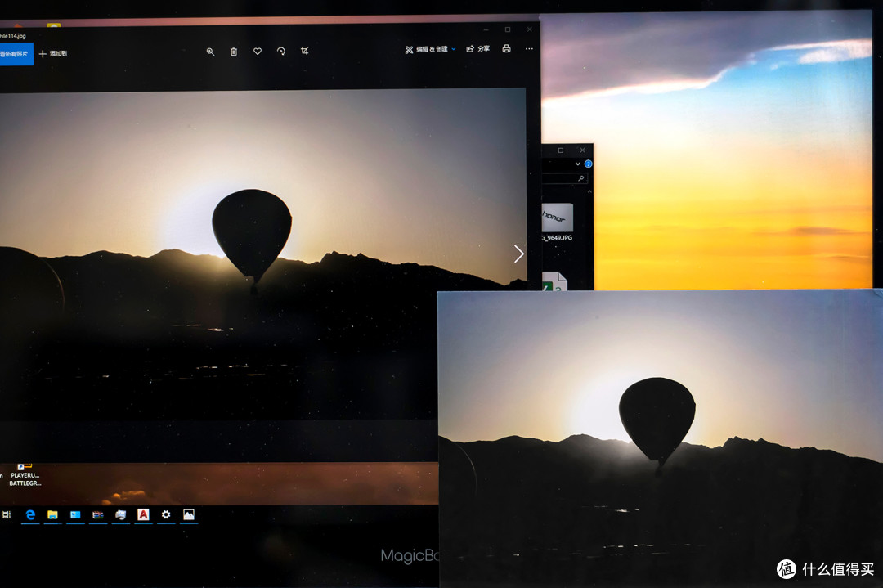The width and height of the screenshot is (883, 588).
Task: Open PLAYERU... BATTLEGR... desktop shortcut
Action: 25,475
